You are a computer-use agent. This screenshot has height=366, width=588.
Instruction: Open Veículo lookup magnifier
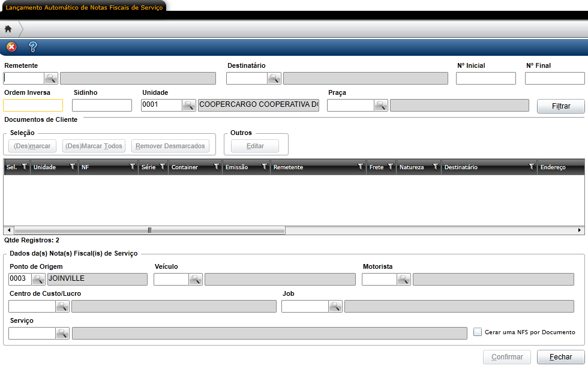click(x=196, y=279)
